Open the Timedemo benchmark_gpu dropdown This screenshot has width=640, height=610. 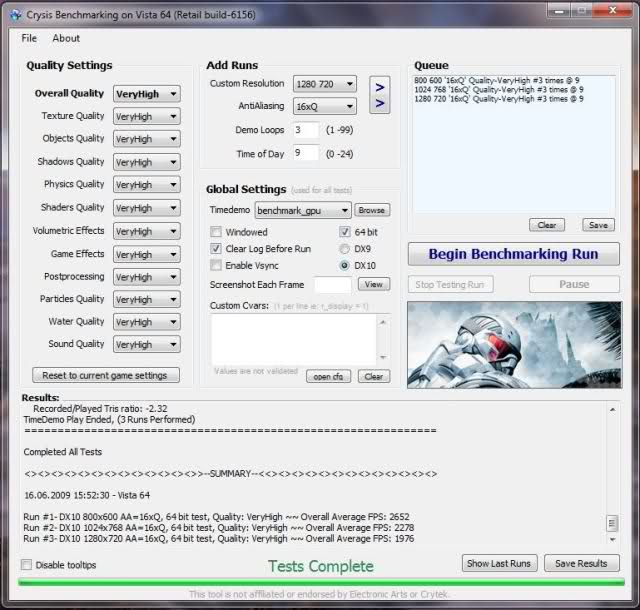tap(303, 210)
